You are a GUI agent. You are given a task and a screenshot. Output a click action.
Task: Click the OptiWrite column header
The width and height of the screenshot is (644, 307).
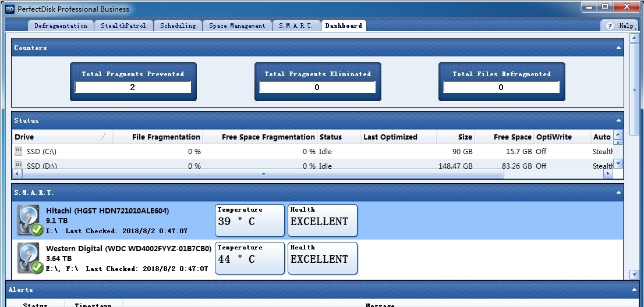562,137
